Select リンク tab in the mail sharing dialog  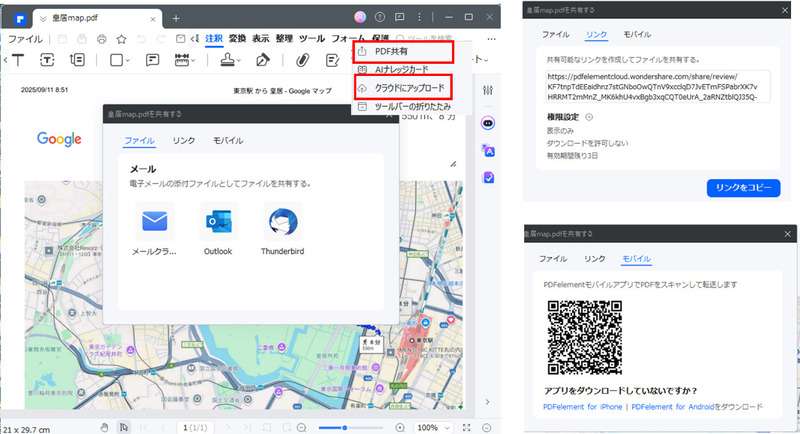[184, 141]
